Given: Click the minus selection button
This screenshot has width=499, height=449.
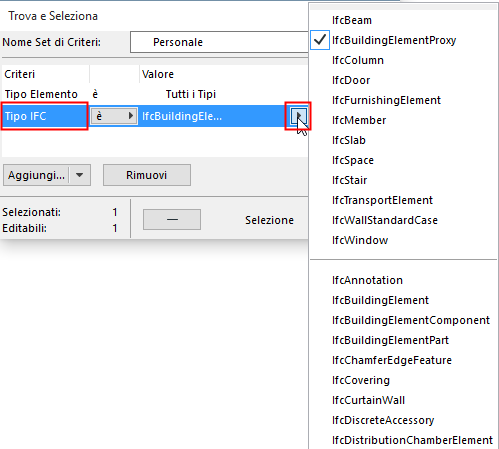Looking at the screenshot, I should coord(172,220).
